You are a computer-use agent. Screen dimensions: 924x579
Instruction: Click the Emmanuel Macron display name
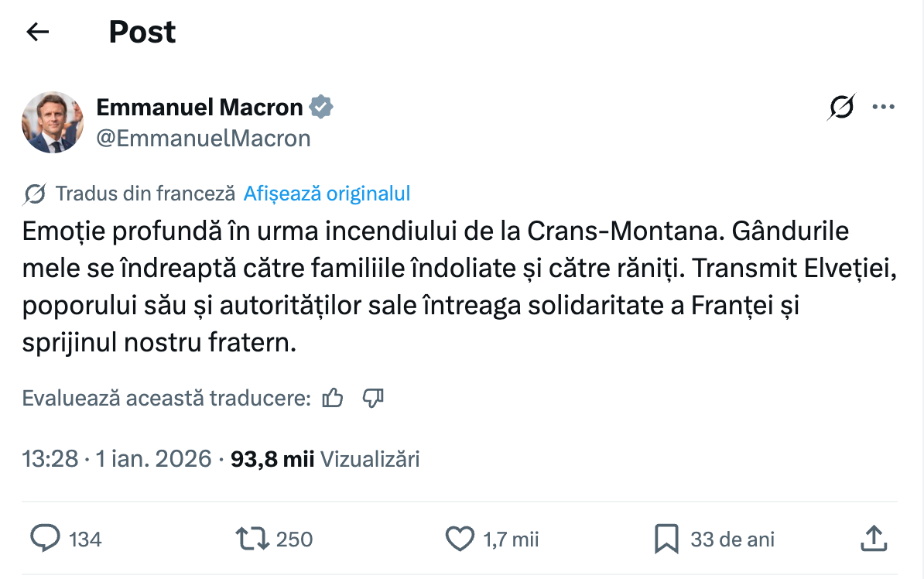pyautogui.click(x=199, y=108)
